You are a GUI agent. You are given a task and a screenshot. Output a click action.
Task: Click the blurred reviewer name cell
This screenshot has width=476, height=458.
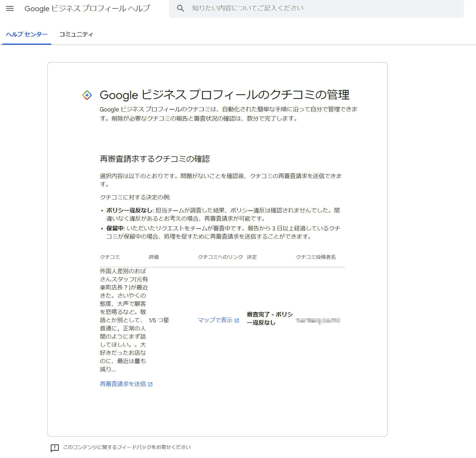[x=318, y=320]
